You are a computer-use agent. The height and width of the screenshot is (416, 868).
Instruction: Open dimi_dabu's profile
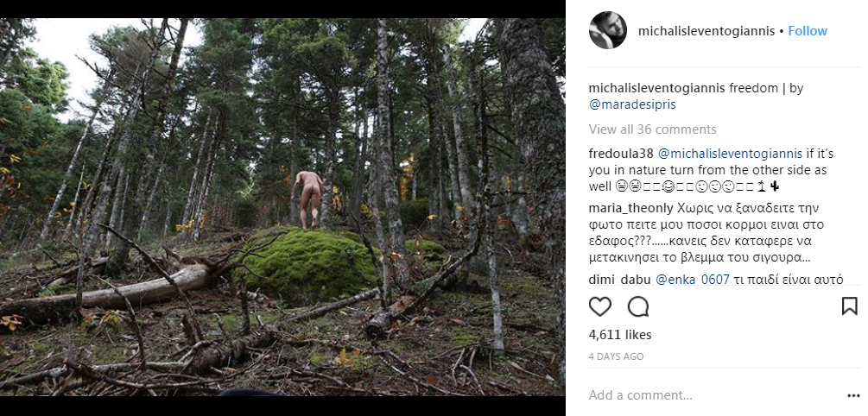[x=618, y=279]
